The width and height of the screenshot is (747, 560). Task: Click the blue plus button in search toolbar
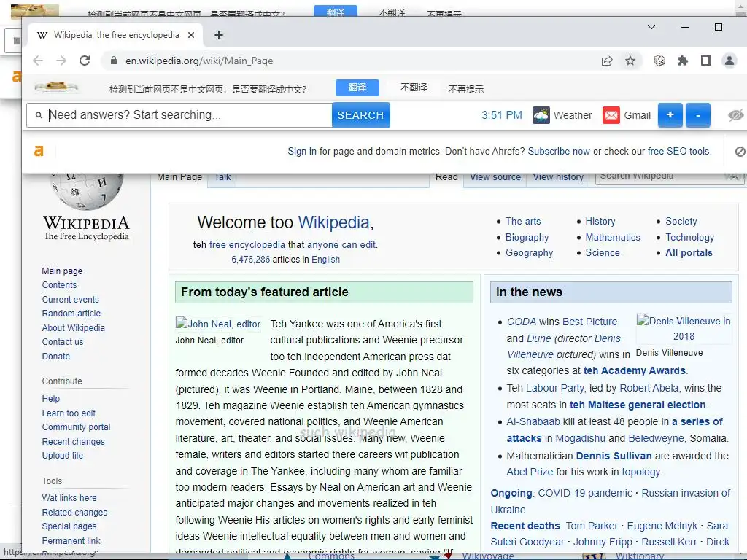(x=670, y=115)
